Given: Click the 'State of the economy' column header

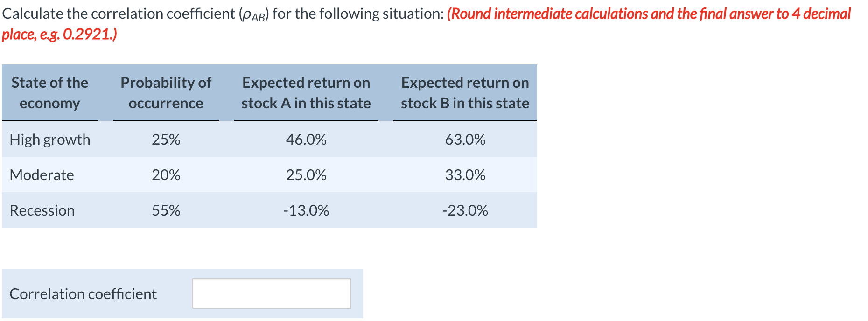Looking at the screenshot, I should [49, 92].
